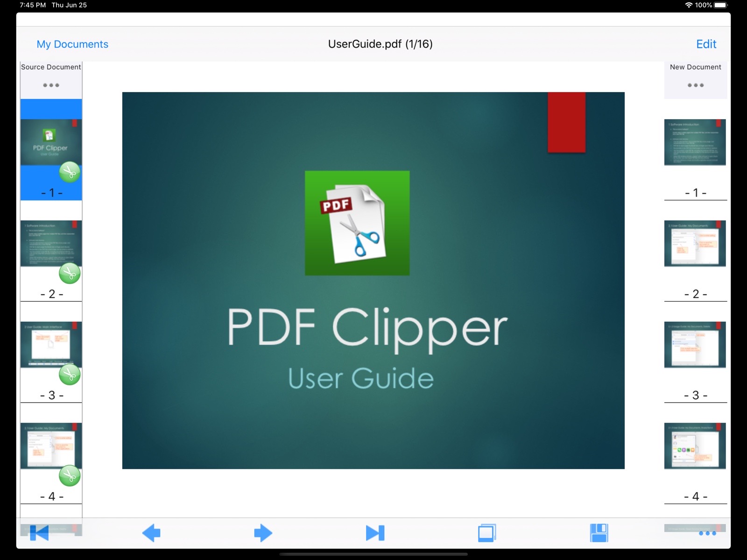
Task: Clip source page 3 with scissors button
Action: 70,375
